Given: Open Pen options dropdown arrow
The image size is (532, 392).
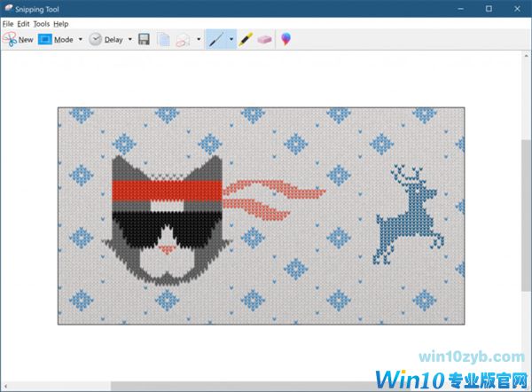Looking at the screenshot, I should click(x=231, y=39).
